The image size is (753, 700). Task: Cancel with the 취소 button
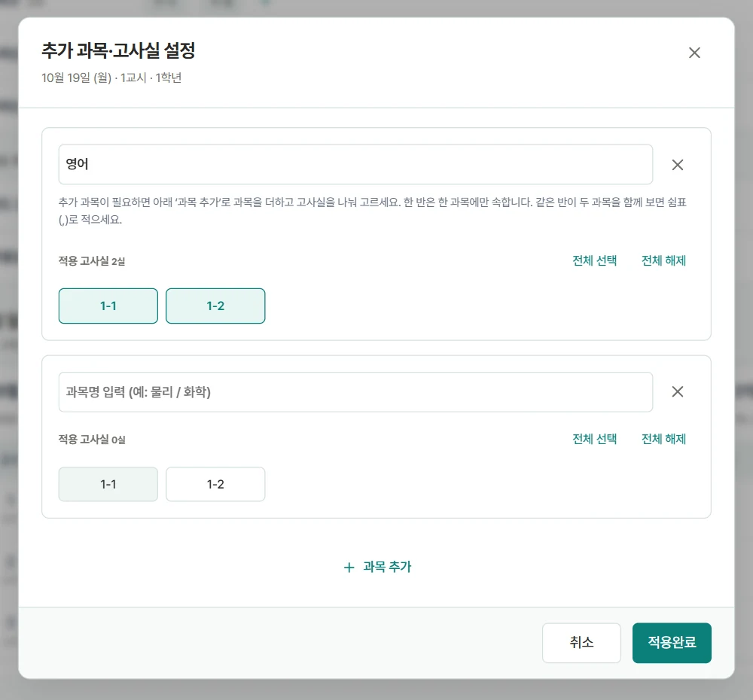[581, 643]
